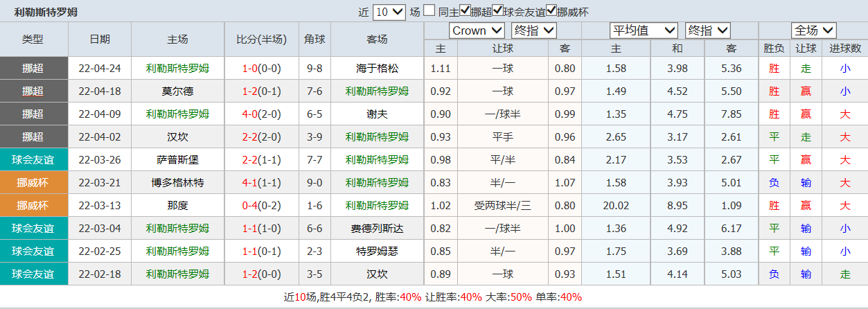This screenshot has height=309, width=868.
Task: Click the score 1-2(0-1)
Action: (x=261, y=91)
